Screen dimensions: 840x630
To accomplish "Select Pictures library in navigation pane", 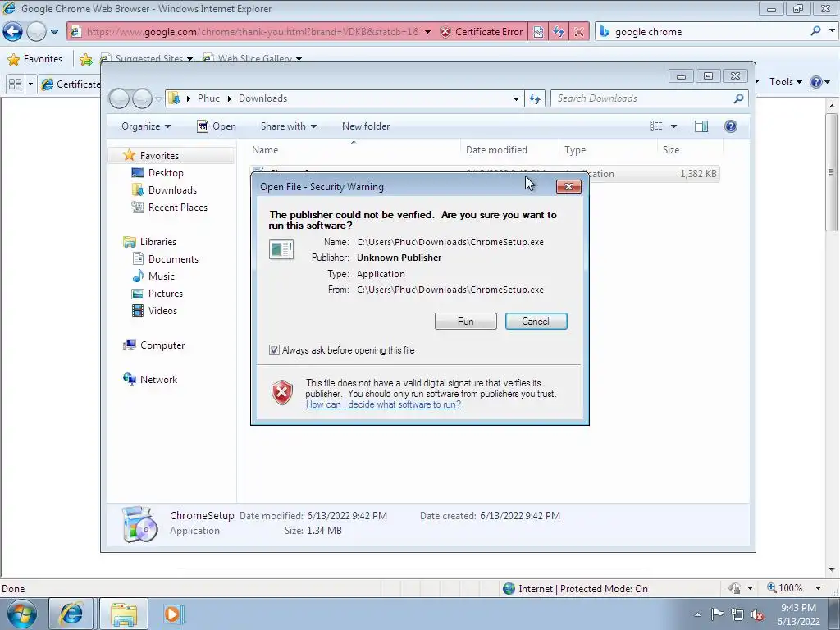I will point(165,294).
